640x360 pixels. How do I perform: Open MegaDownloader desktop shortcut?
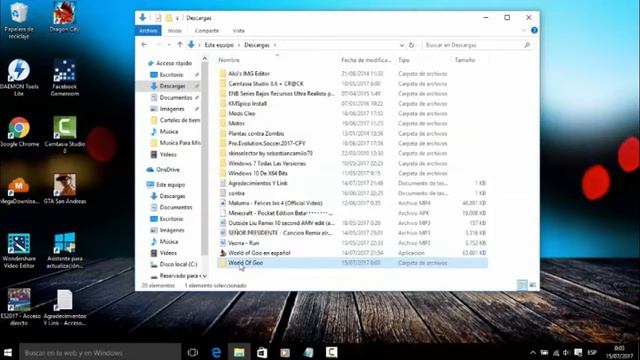[x=18, y=190]
